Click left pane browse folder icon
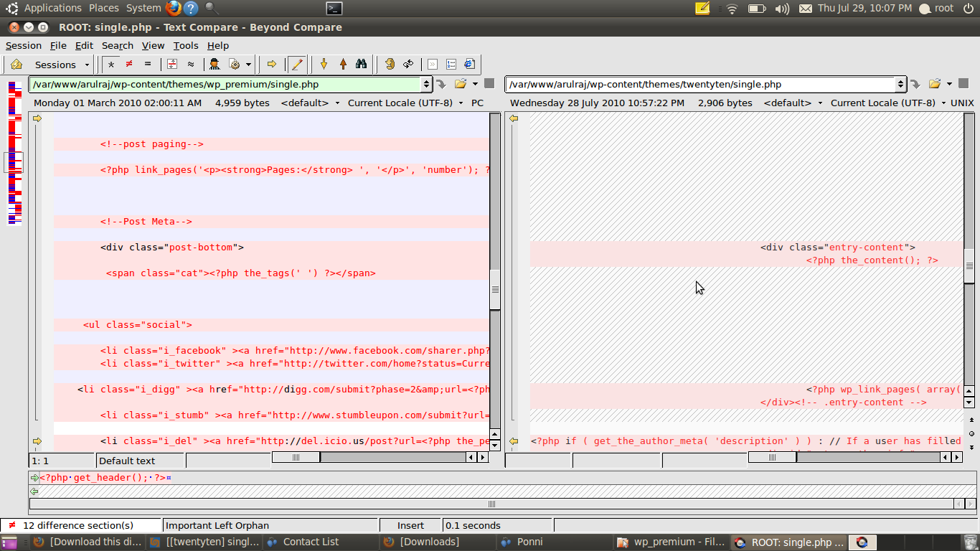 (x=460, y=84)
